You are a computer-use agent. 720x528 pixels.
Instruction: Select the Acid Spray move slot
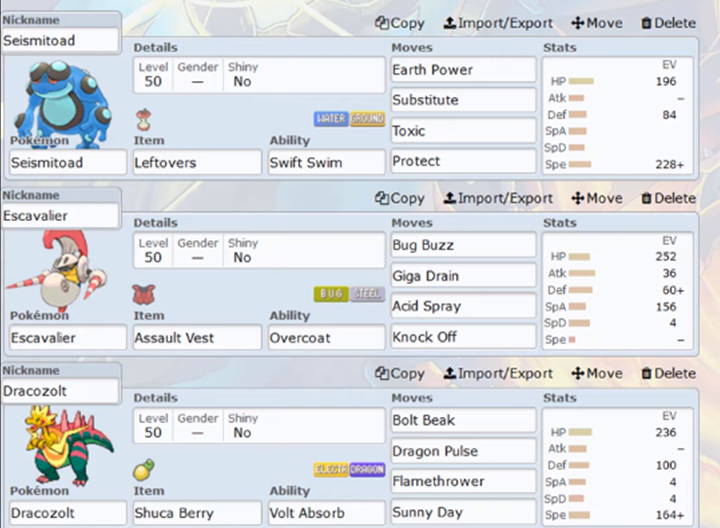coord(463,306)
